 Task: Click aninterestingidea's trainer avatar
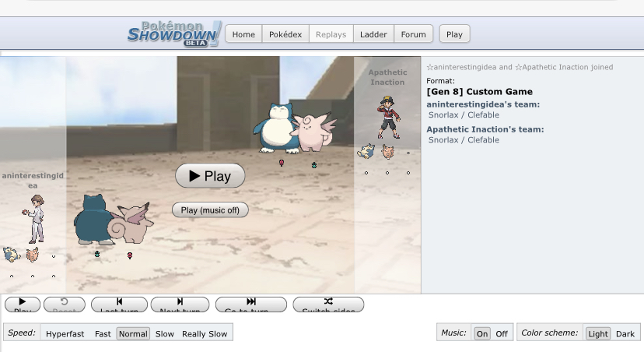34,219
